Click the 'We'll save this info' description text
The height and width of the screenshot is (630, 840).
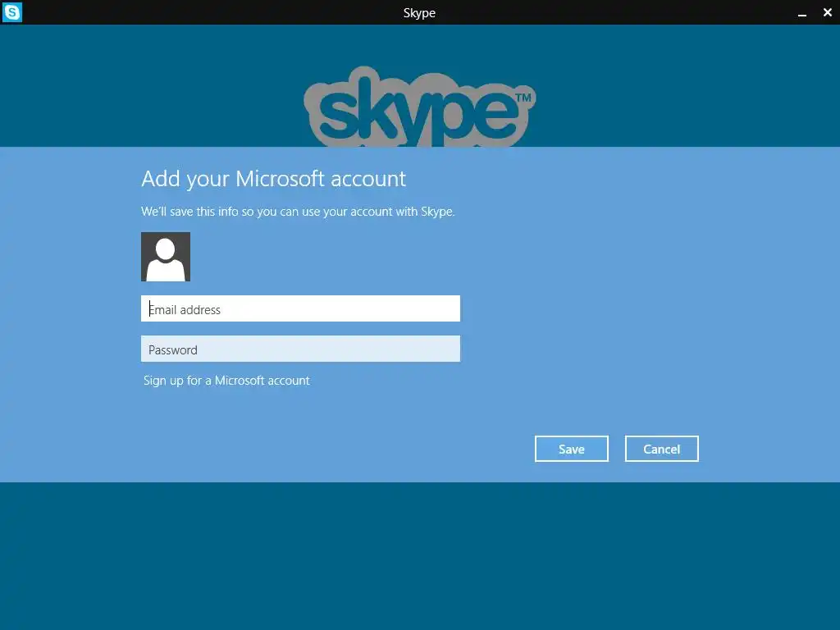pos(298,212)
